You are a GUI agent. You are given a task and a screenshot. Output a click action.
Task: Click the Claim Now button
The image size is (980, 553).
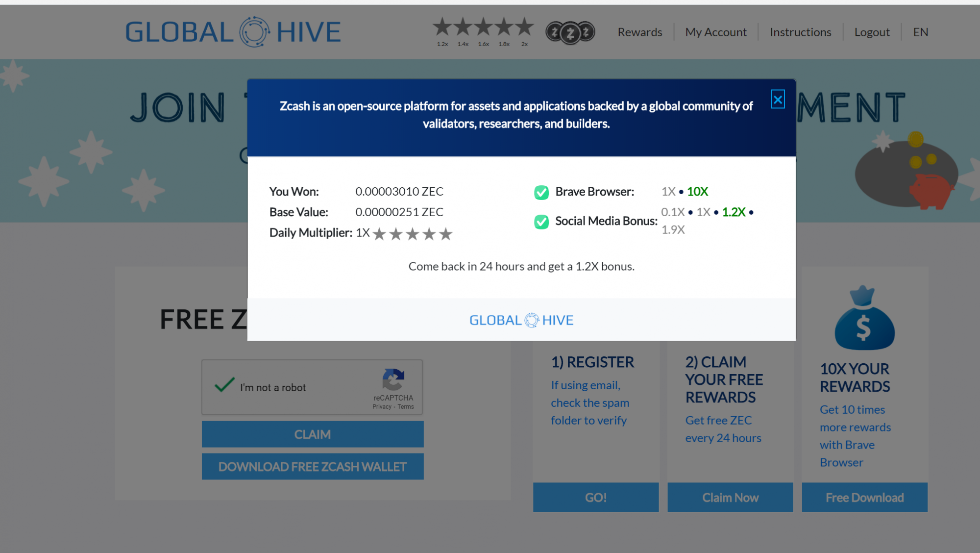click(730, 498)
